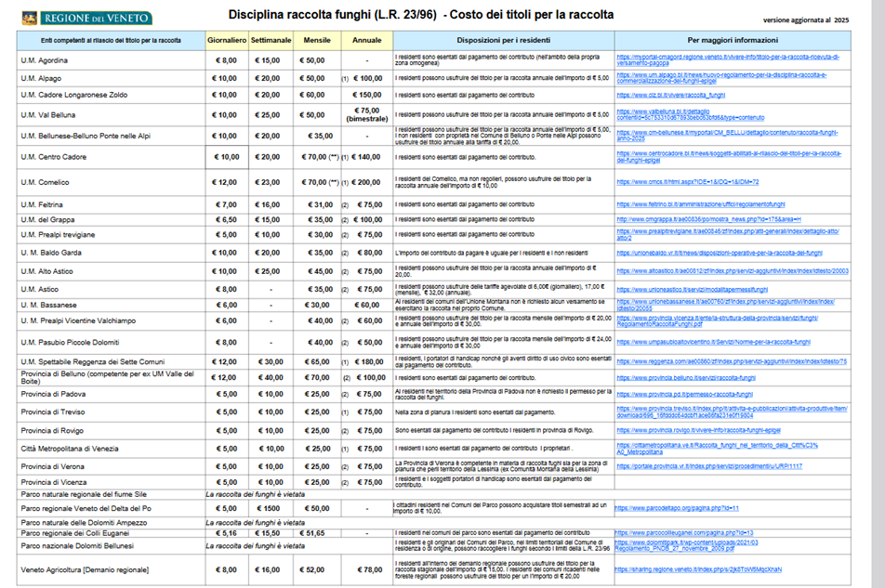
Task: Click the U.M. Centro Cadore daily price cell
Action: 226,157
